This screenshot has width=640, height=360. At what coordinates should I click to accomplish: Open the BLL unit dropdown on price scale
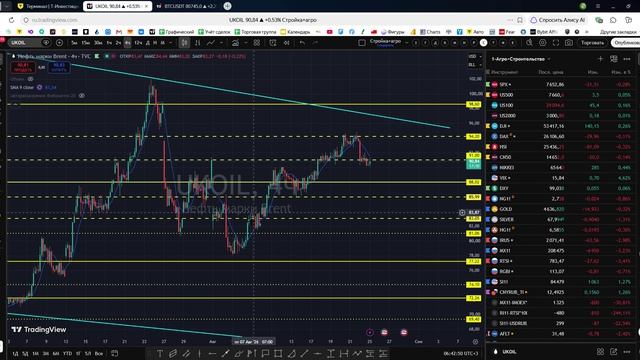(x=474, y=64)
